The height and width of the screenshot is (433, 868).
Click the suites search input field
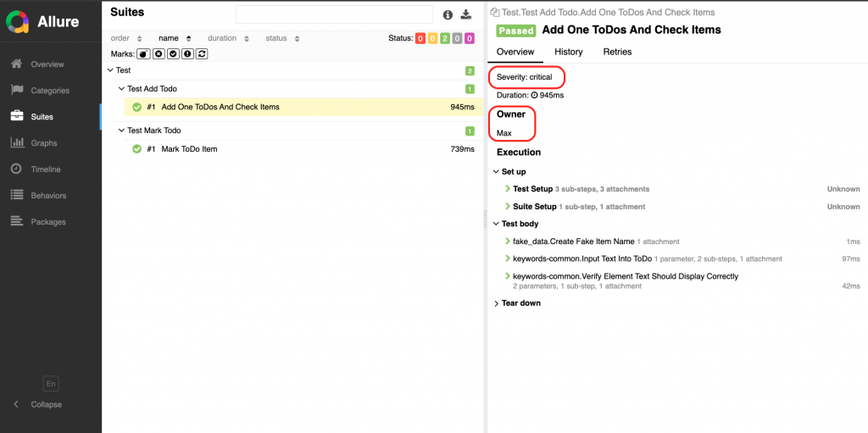[334, 14]
